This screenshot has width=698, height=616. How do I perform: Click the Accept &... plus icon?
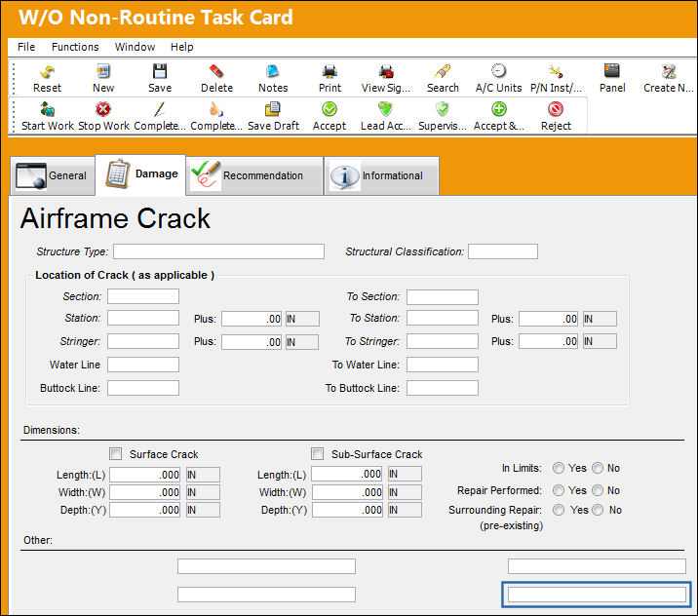[499, 109]
